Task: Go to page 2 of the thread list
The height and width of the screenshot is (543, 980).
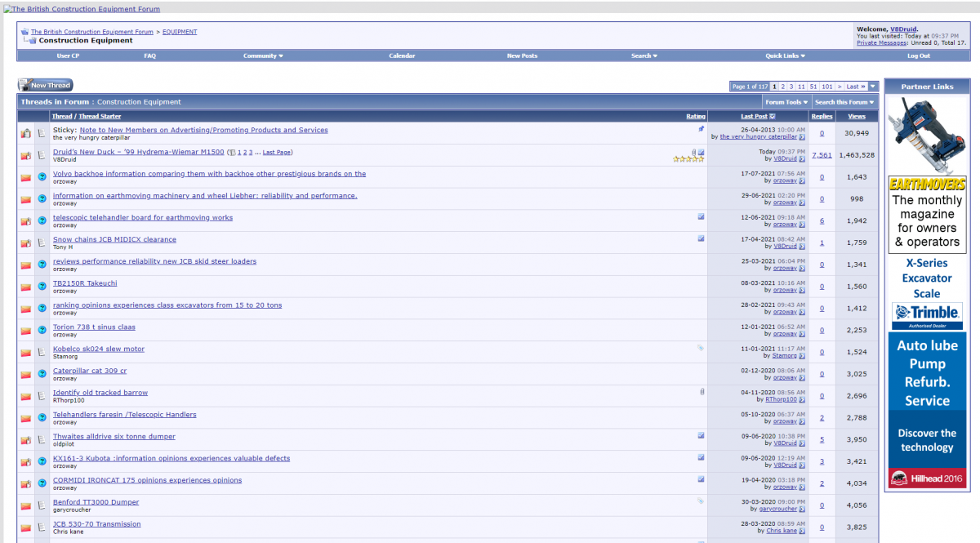Action: pyautogui.click(x=782, y=86)
